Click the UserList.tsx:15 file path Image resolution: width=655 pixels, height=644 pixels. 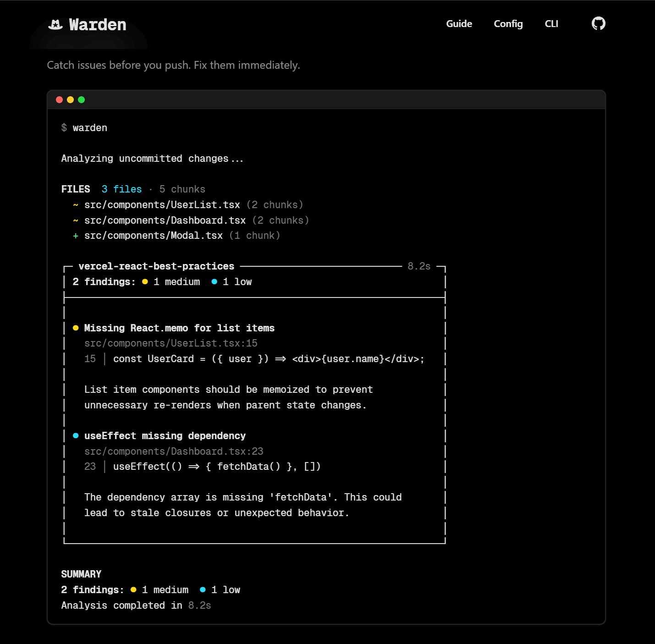point(171,343)
